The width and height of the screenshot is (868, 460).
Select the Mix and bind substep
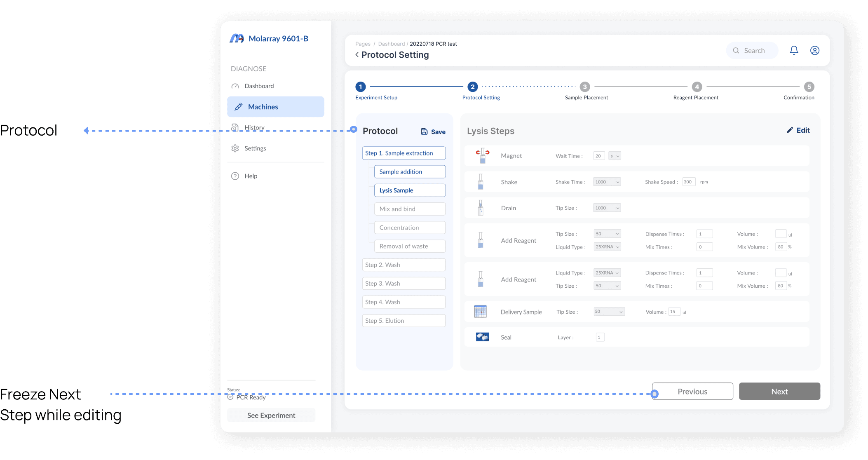[410, 209]
